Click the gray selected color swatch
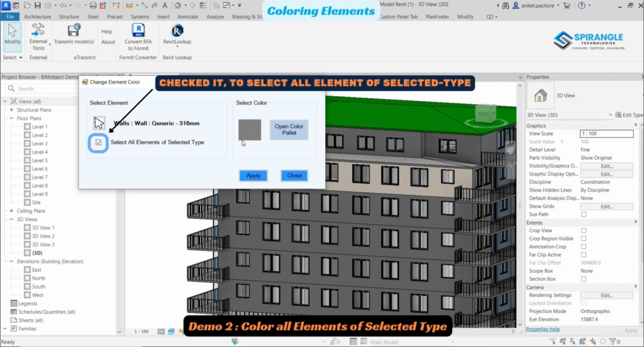 pyautogui.click(x=250, y=129)
